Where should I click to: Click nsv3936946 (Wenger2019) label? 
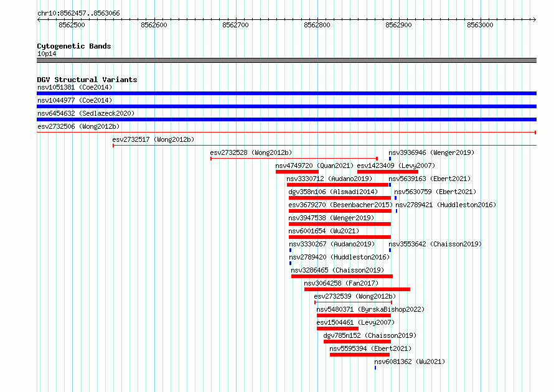[x=431, y=152]
